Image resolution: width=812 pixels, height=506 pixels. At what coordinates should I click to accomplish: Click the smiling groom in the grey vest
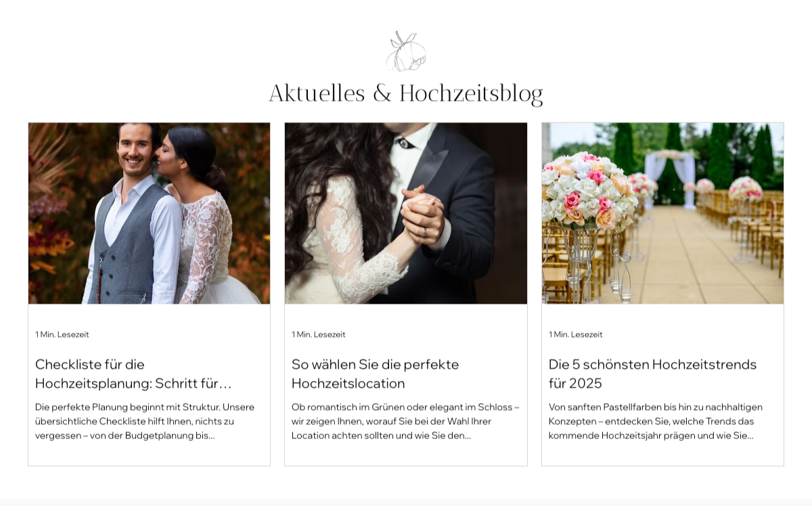click(133, 216)
